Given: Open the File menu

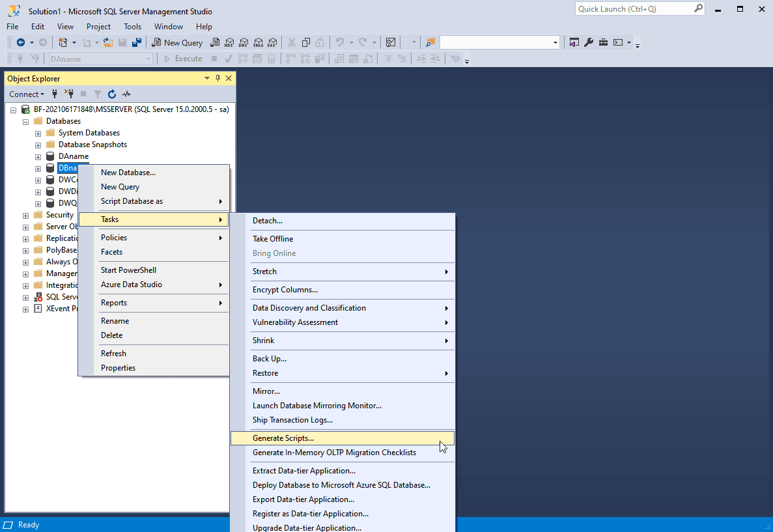Looking at the screenshot, I should pyautogui.click(x=12, y=27).
